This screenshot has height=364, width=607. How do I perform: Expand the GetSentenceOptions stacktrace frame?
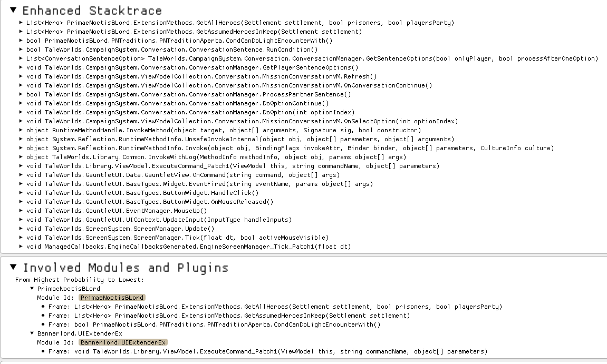(21, 58)
